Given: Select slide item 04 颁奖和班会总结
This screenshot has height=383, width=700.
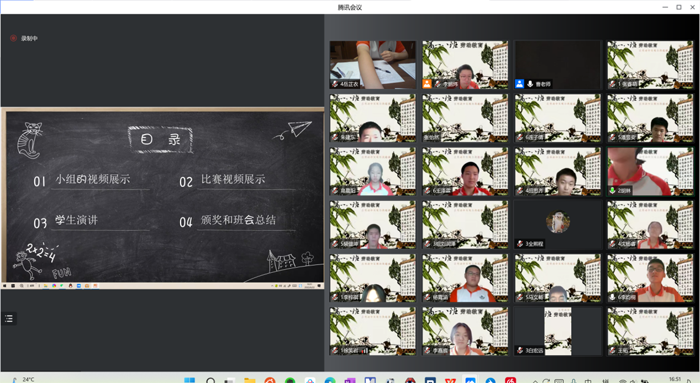Looking at the screenshot, I should click(x=228, y=221).
